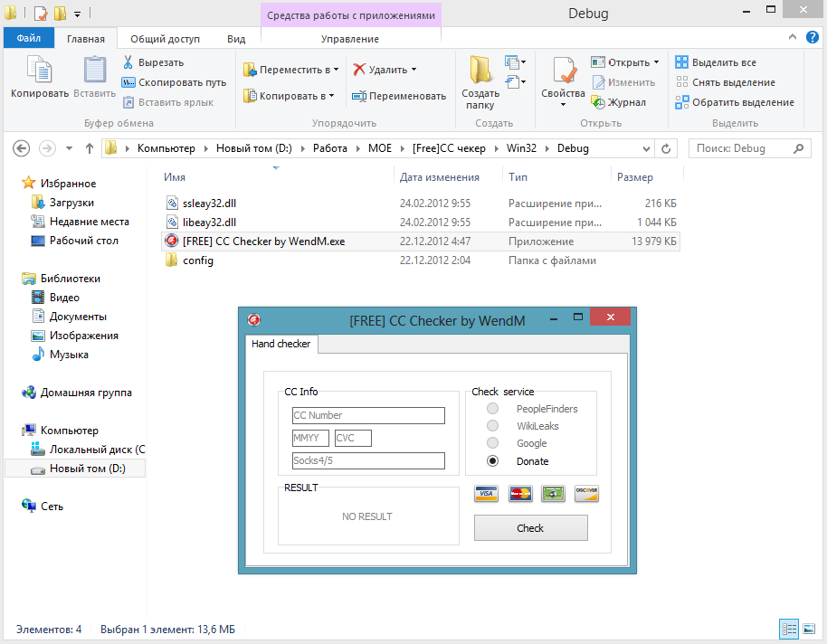Viewport: 827px width, 644px height.
Task: Open Desktop (Рабочий стол) in sidebar
Action: tap(83, 241)
